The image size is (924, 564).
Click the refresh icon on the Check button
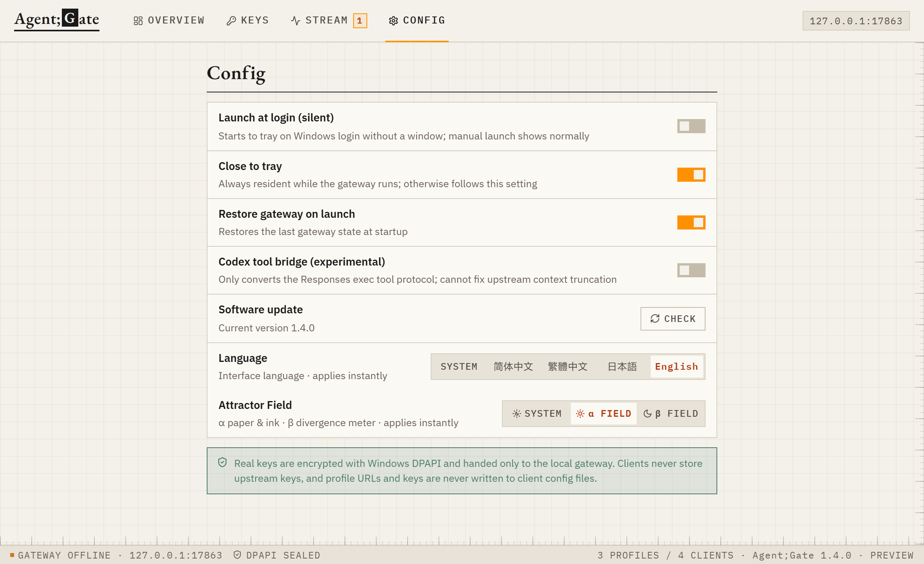[655, 318]
